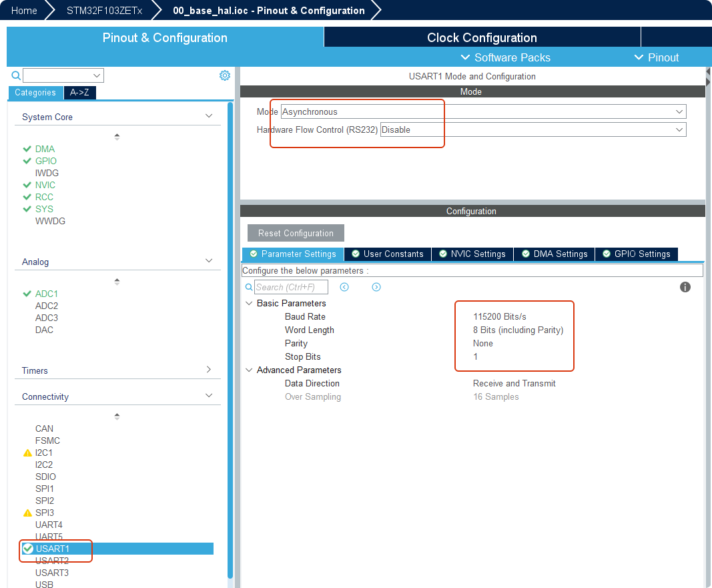Viewport: 712px width, 588px height.
Task: Select RCC in System Core
Action: pyautogui.click(x=44, y=197)
